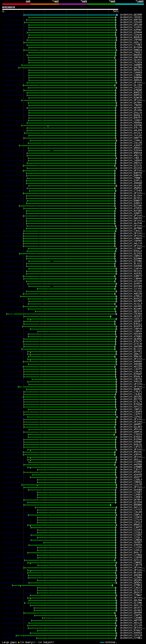146x644 pixels.
Task: Select hit label UniRef100_A2SC32
Action: pyautogui.click(x=131, y=560)
